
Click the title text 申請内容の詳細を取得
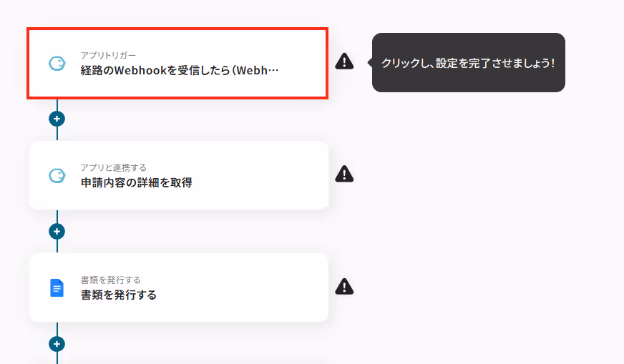tap(137, 182)
